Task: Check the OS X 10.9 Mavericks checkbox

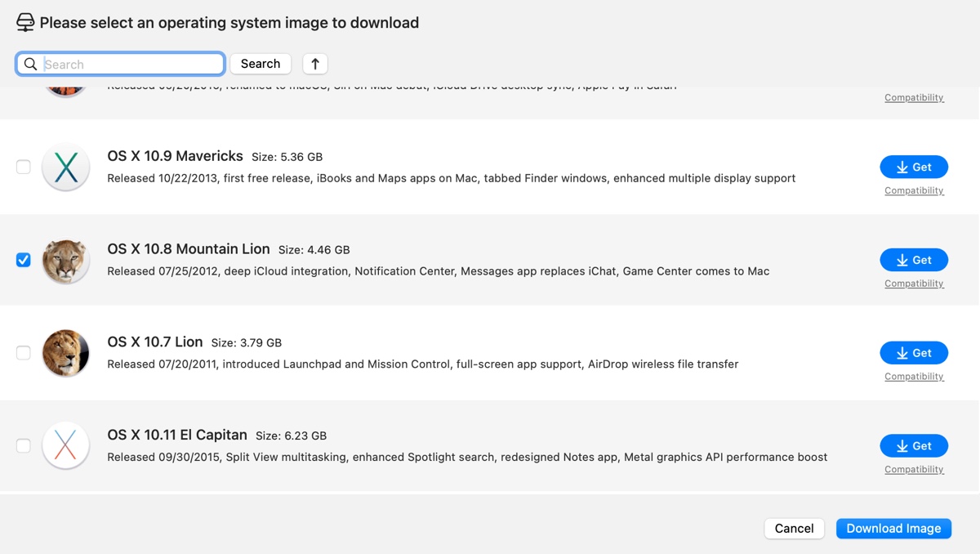Action: [24, 167]
